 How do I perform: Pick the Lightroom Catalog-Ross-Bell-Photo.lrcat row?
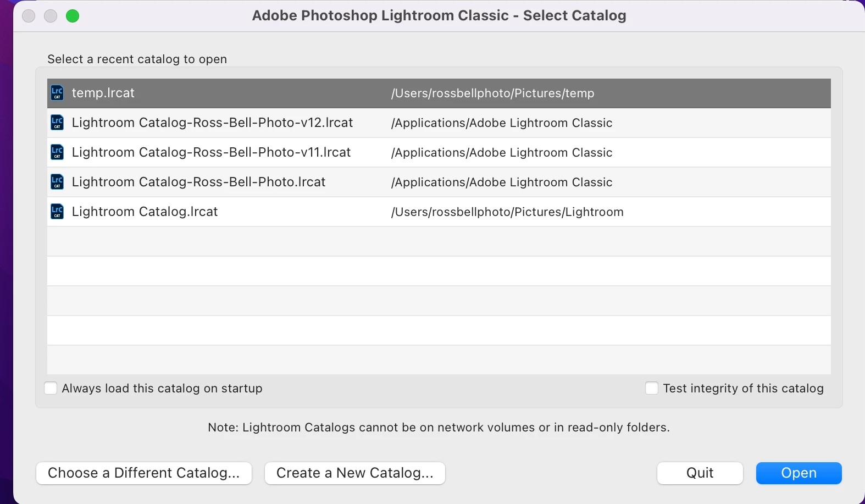pos(198,182)
